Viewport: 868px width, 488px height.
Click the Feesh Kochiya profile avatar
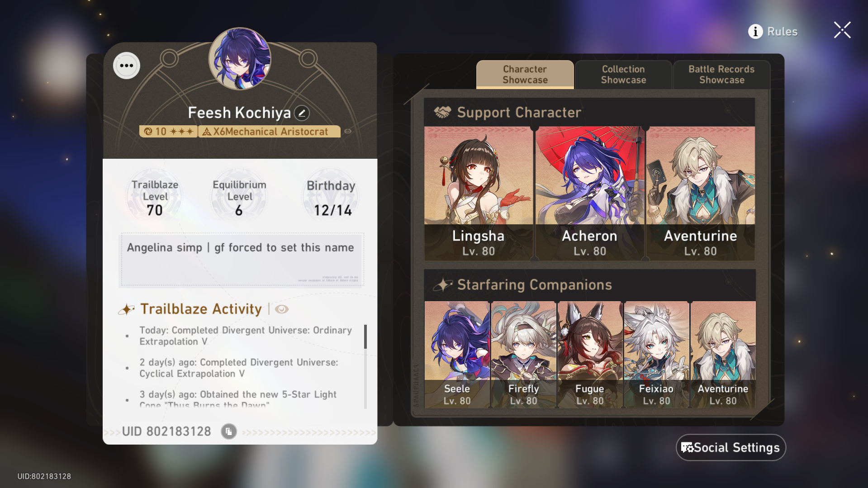click(x=240, y=59)
